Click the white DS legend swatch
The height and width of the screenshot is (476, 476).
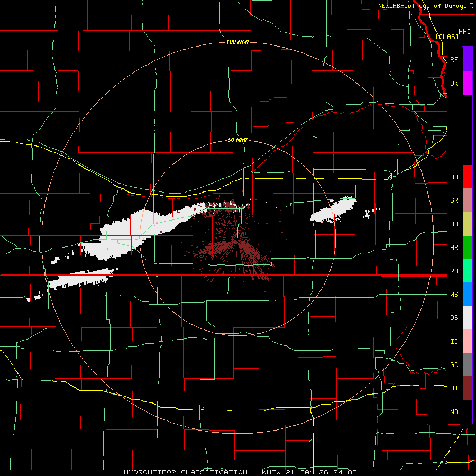click(x=467, y=317)
